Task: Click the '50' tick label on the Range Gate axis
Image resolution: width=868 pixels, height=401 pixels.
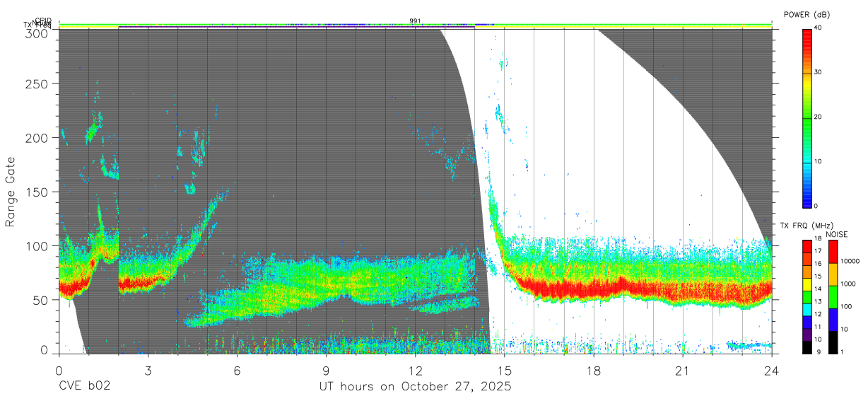Action: pyautogui.click(x=42, y=299)
